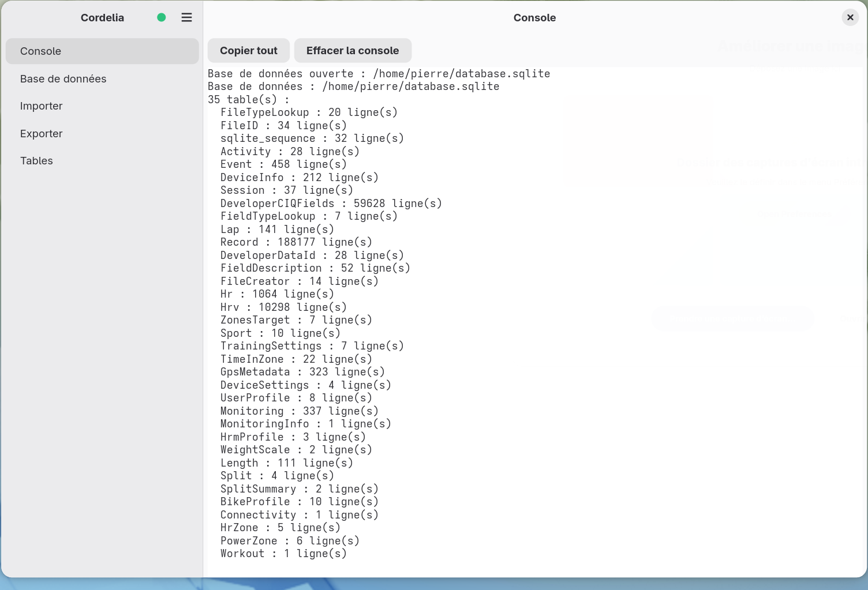Click the Activity : 28 ligne(s) row
The height and width of the screenshot is (590, 868).
[x=290, y=152]
